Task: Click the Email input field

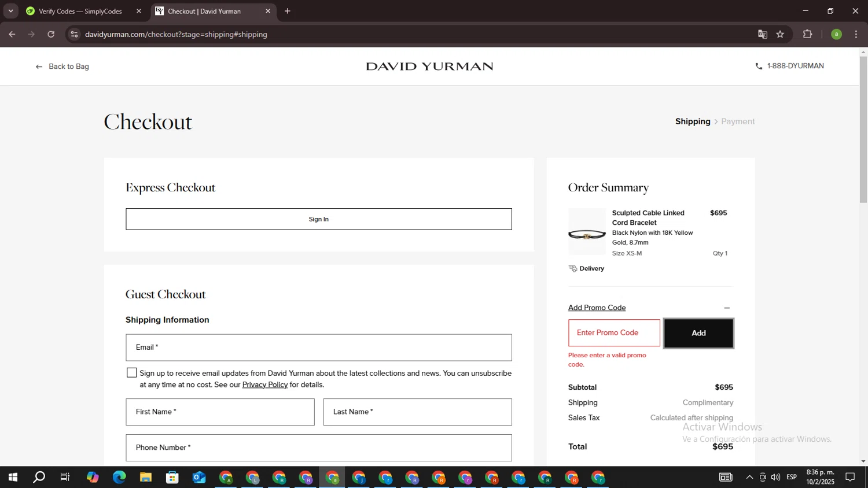Action: [x=319, y=347]
